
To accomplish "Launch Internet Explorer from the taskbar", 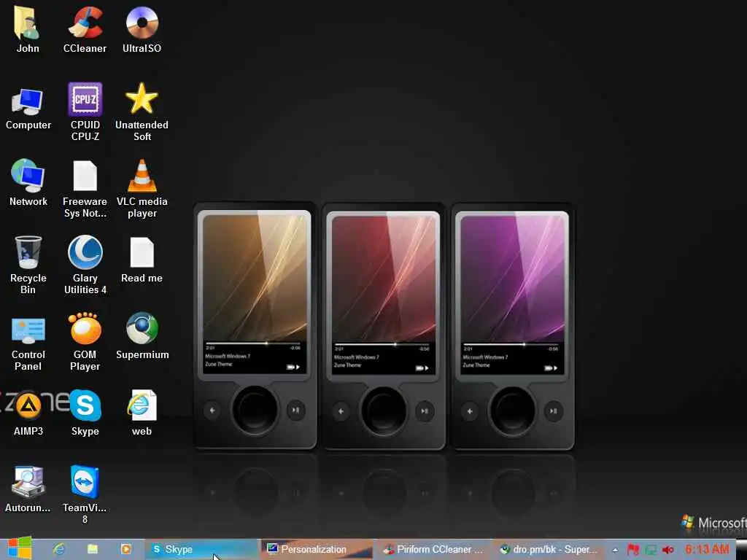I will click(59, 549).
